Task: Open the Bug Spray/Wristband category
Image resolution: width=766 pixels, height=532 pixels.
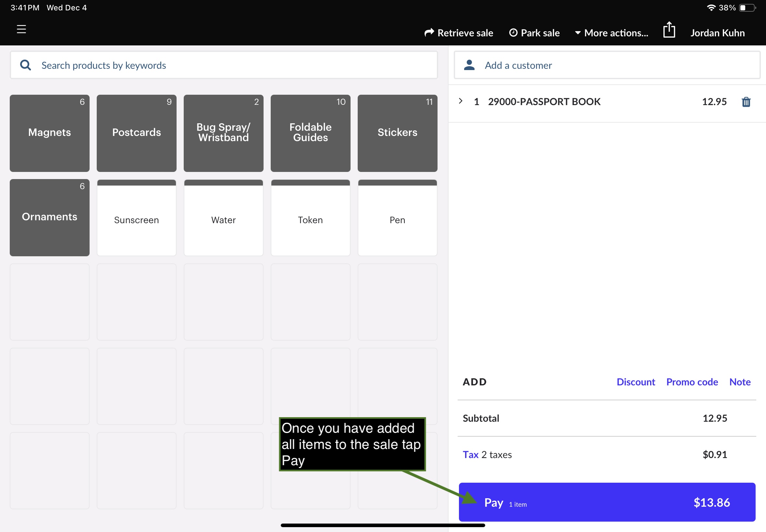Action: point(223,133)
